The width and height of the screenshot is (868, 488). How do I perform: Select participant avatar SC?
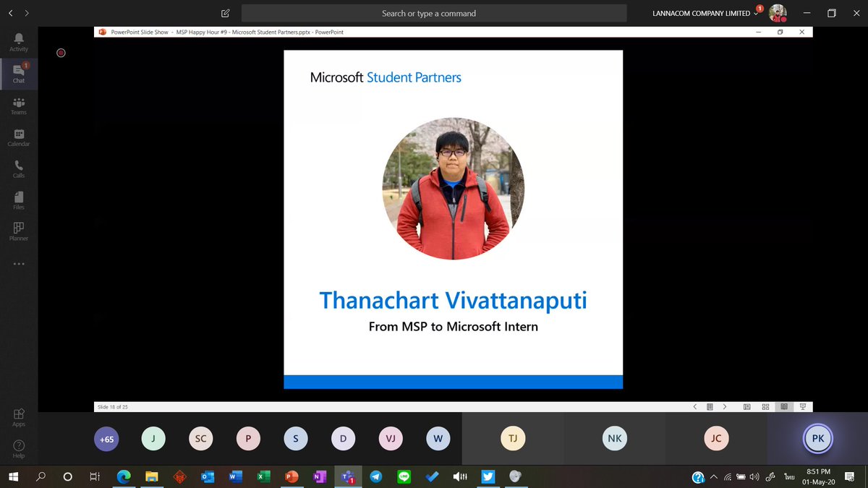pyautogui.click(x=200, y=439)
